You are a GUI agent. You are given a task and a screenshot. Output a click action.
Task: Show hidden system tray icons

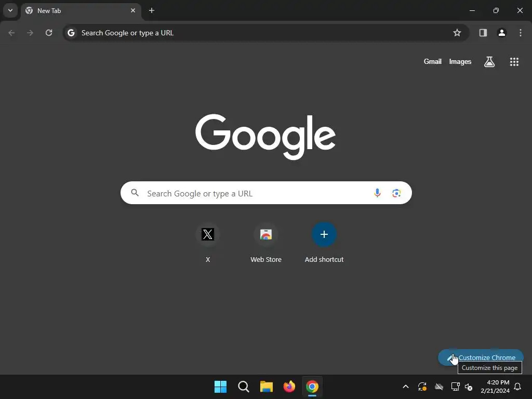[x=405, y=387]
